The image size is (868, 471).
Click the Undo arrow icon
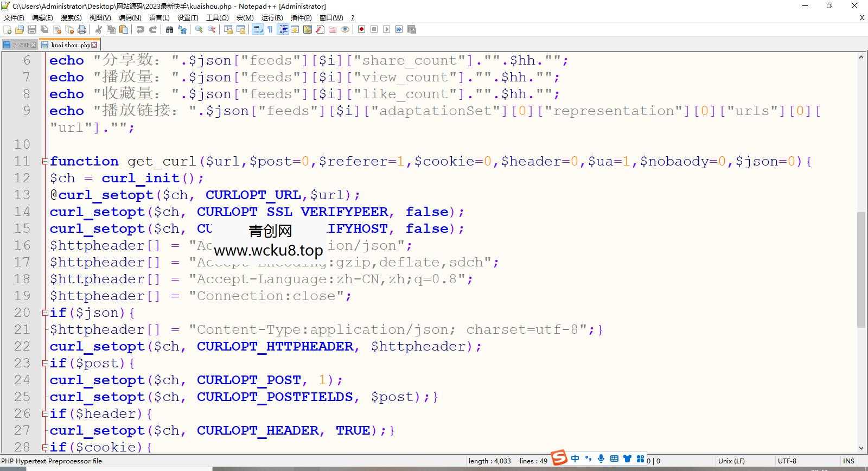pos(141,29)
